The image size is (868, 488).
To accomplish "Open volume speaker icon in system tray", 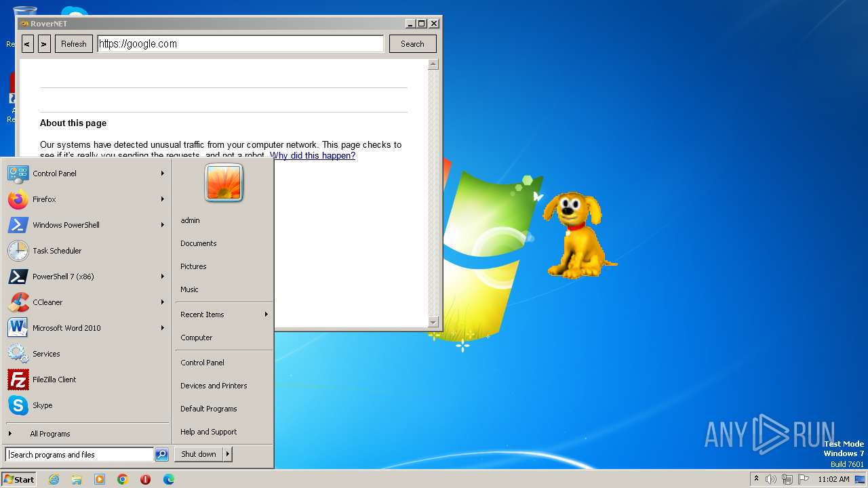I will [x=770, y=479].
